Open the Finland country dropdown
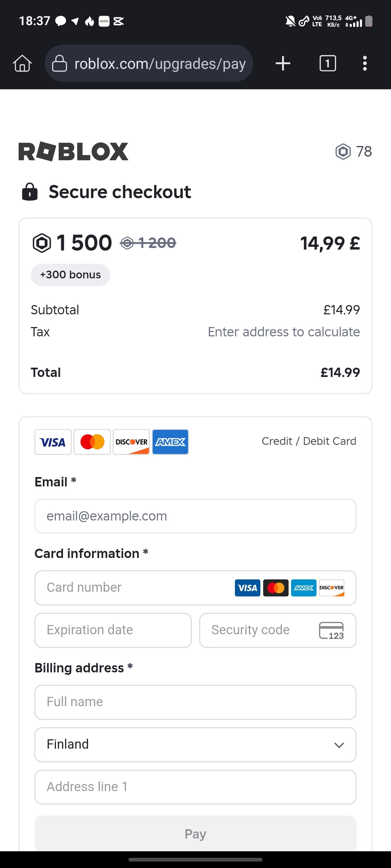This screenshot has width=391, height=868. coord(195,745)
